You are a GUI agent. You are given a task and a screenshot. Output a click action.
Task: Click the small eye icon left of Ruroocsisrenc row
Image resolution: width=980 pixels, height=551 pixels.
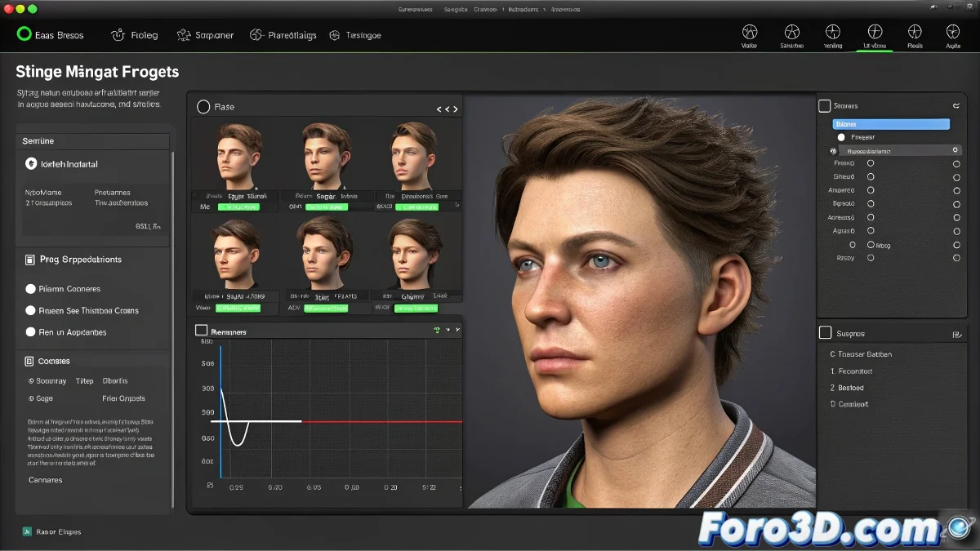point(833,151)
